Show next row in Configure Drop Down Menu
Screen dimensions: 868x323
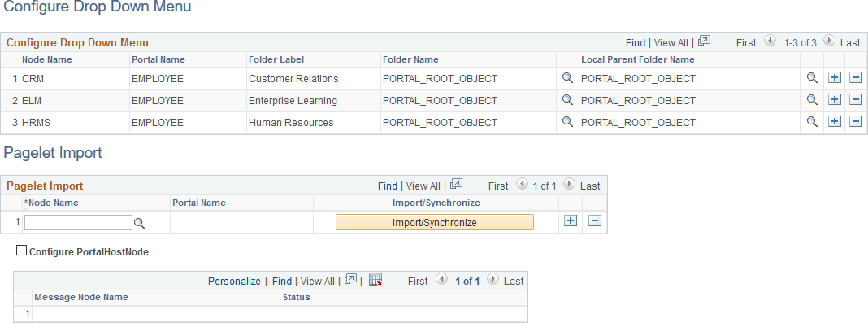point(829,41)
